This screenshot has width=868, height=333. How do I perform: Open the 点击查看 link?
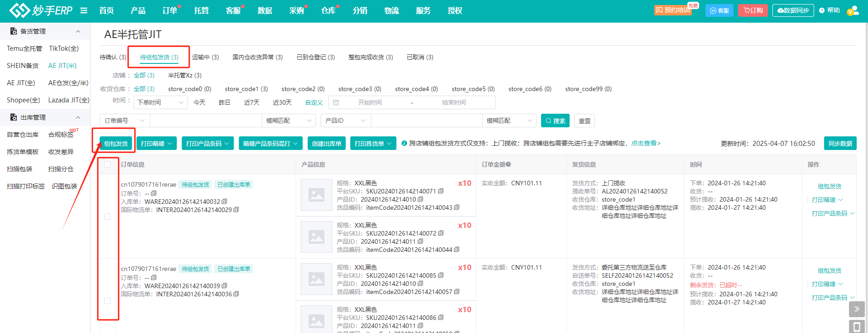646,143
